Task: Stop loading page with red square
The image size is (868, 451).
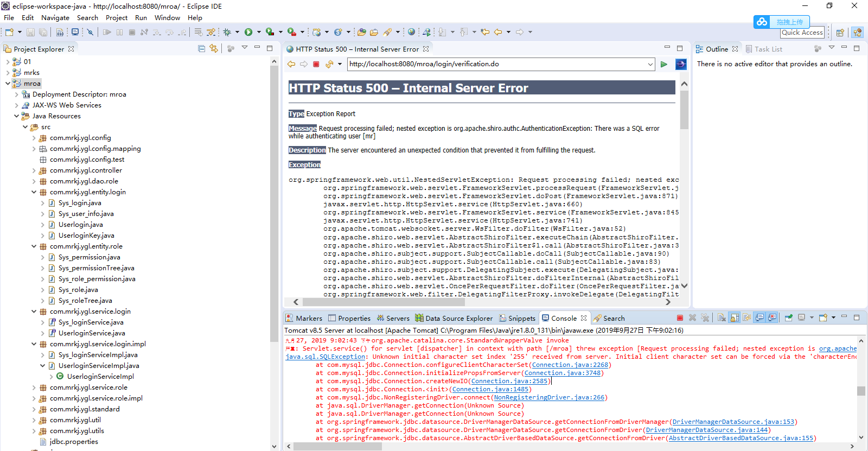Action: coord(316,64)
